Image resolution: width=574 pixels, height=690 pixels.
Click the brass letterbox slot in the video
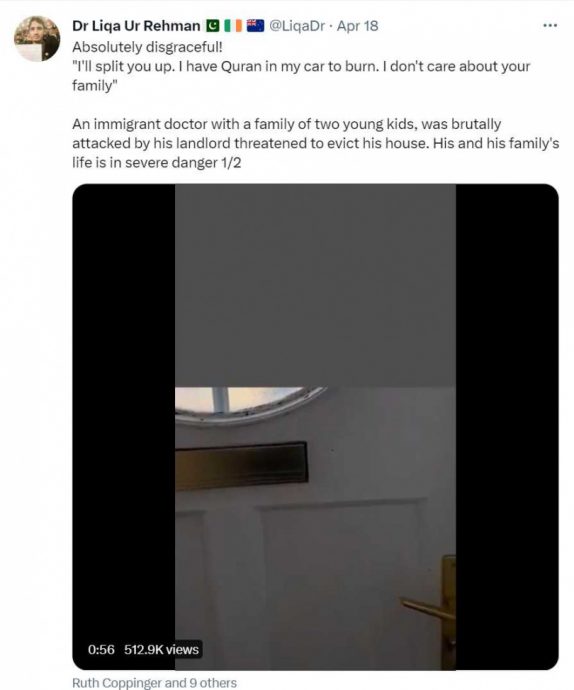click(x=241, y=466)
